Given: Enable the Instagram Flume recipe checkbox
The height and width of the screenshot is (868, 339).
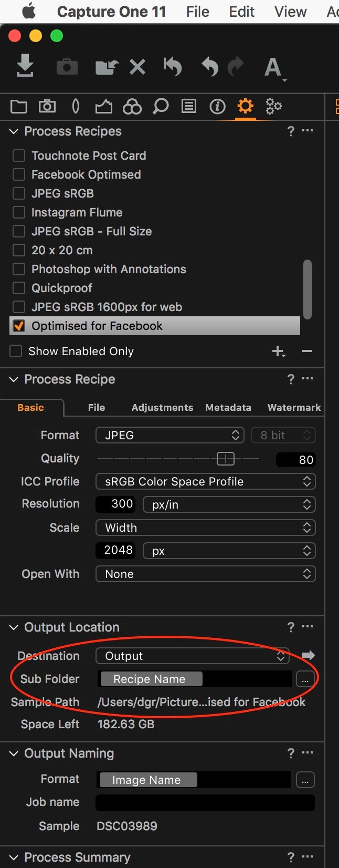Looking at the screenshot, I should click(x=19, y=212).
